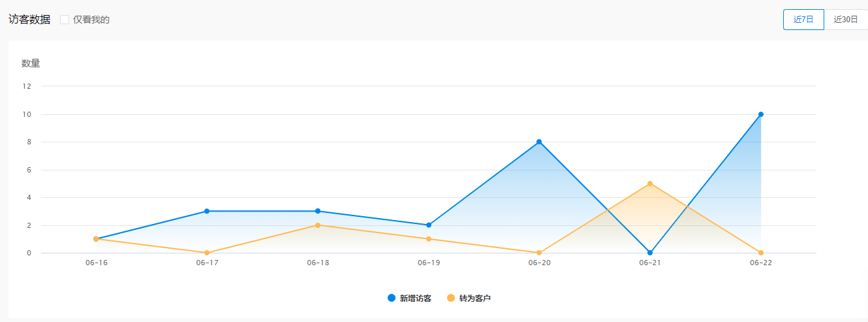Toggle the 新增访客 legend blue dot

392,298
